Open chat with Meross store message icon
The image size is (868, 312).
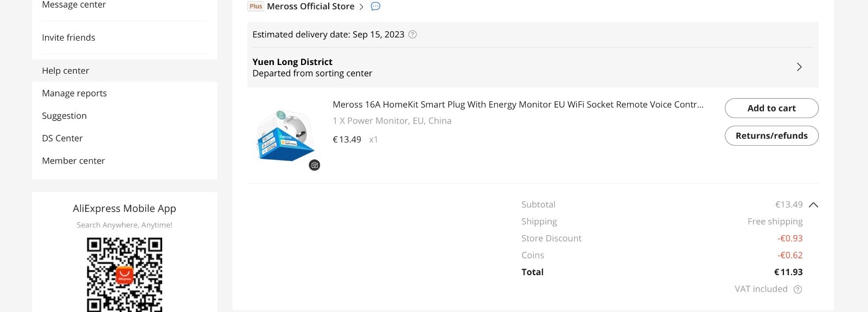[375, 6]
